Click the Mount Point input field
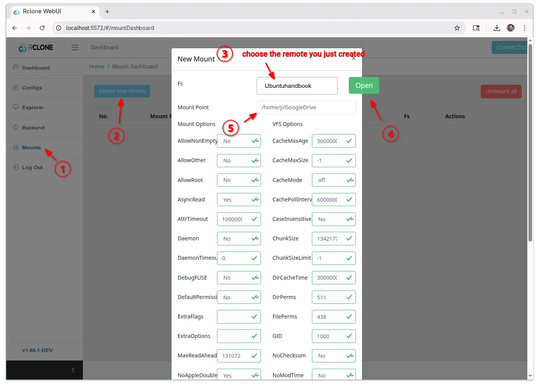This screenshot has width=539, height=392. 306,107
